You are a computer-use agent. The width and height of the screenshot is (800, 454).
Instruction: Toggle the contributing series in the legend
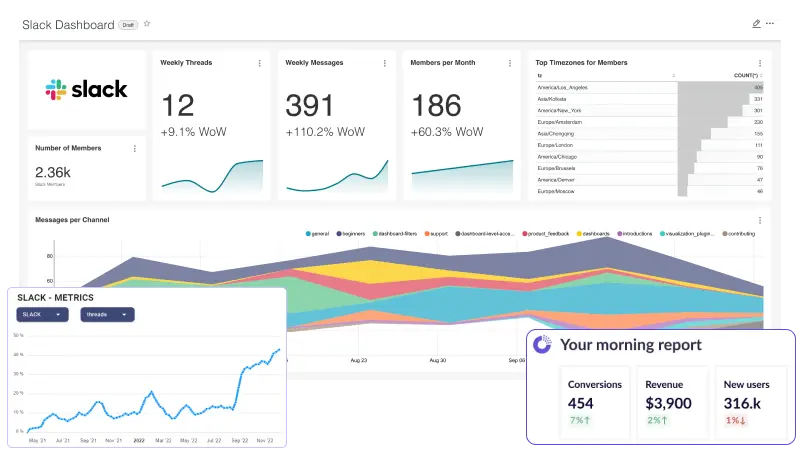(x=738, y=234)
